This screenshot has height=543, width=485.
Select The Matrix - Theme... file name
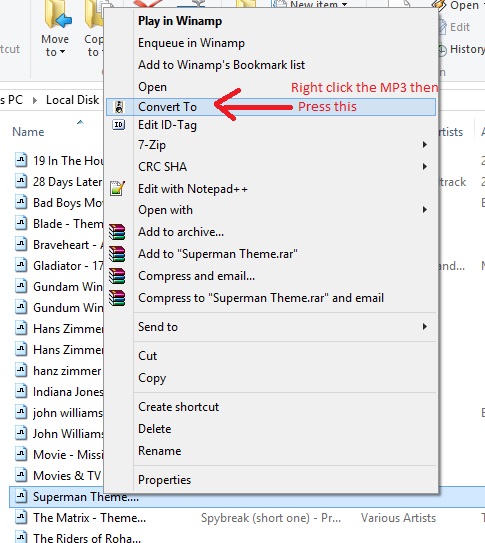[x=89, y=518]
